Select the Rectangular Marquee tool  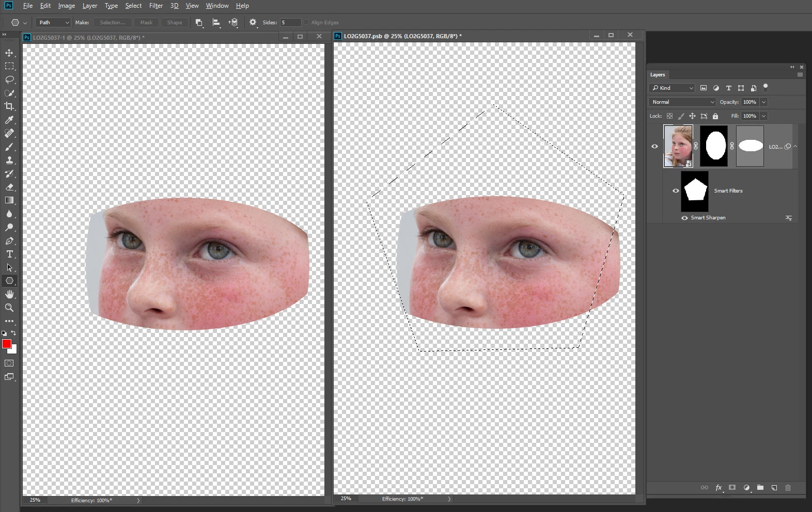click(9, 66)
